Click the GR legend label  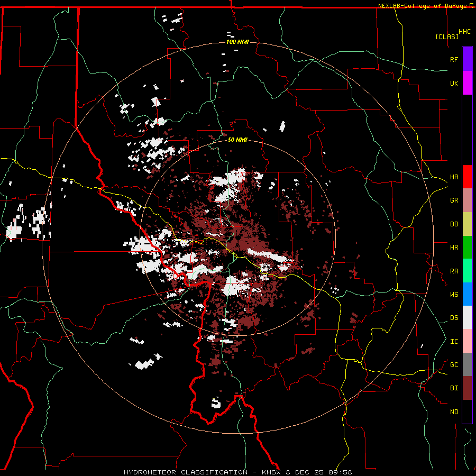click(x=454, y=200)
